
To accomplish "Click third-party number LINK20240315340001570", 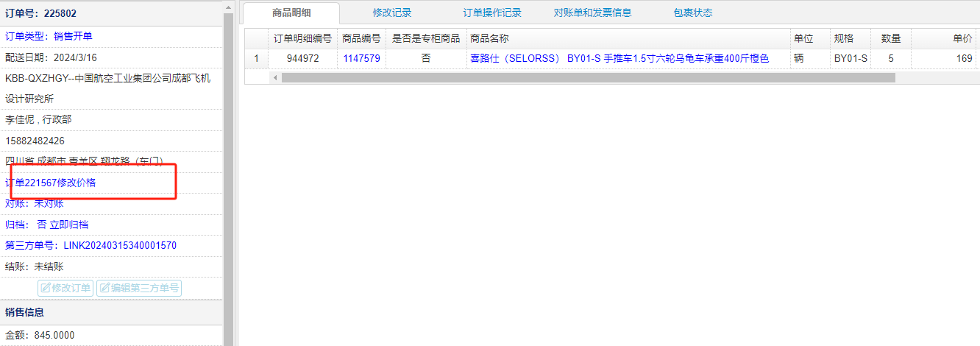I will pyautogui.click(x=120, y=245).
